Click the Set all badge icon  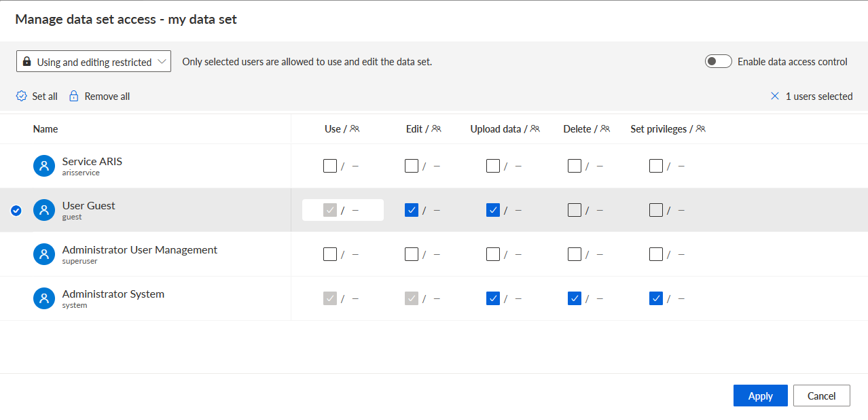pos(22,97)
